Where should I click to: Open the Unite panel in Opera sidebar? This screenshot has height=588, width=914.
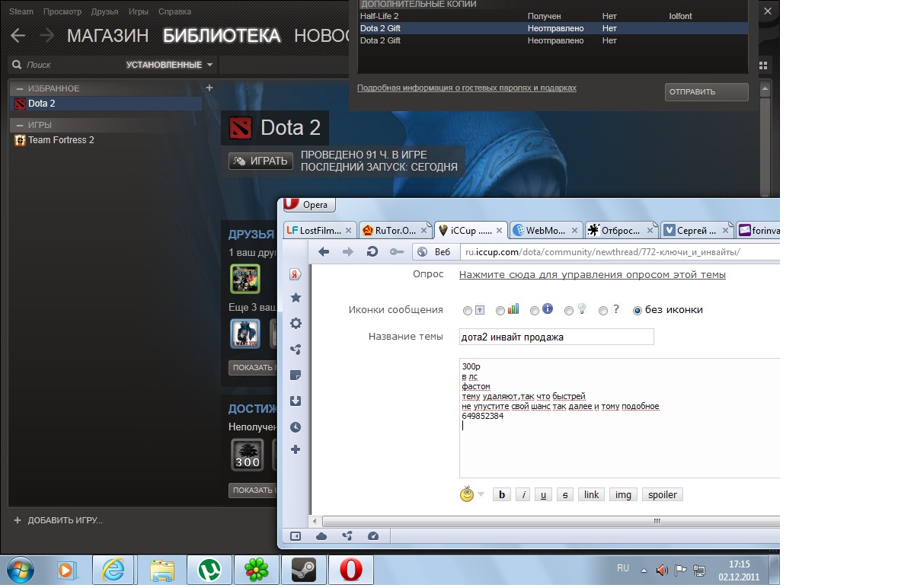tap(296, 350)
